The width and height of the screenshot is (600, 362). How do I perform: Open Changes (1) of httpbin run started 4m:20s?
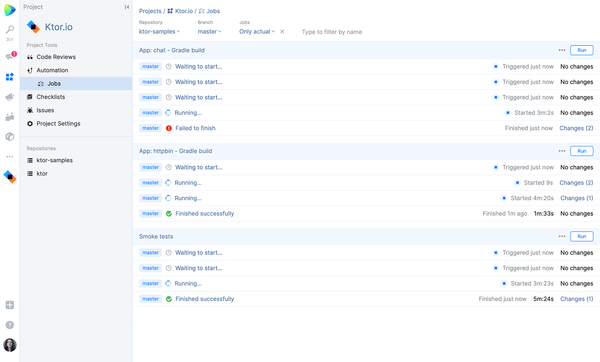pos(577,198)
